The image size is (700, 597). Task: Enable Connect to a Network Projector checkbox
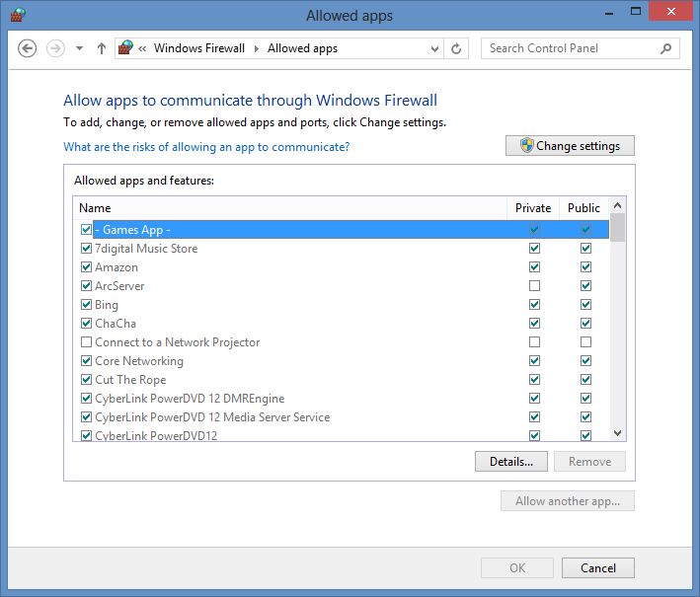(86, 341)
